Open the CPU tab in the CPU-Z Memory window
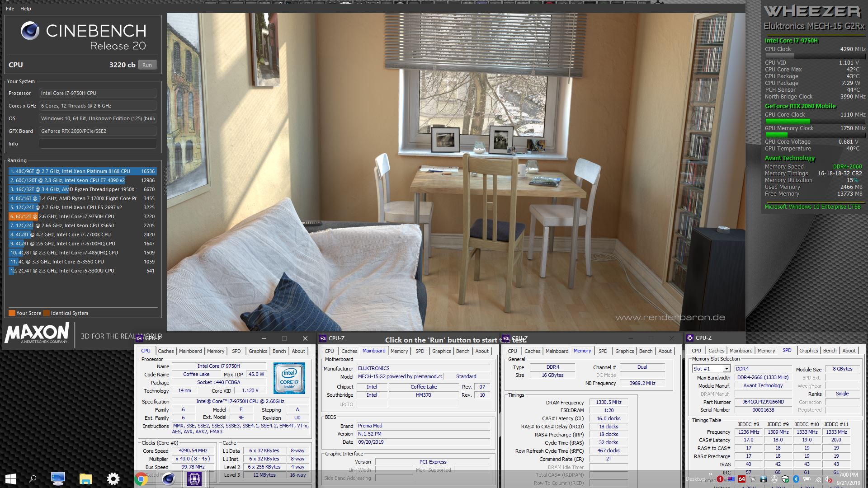This screenshot has height=488, width=868. (512, 351)
